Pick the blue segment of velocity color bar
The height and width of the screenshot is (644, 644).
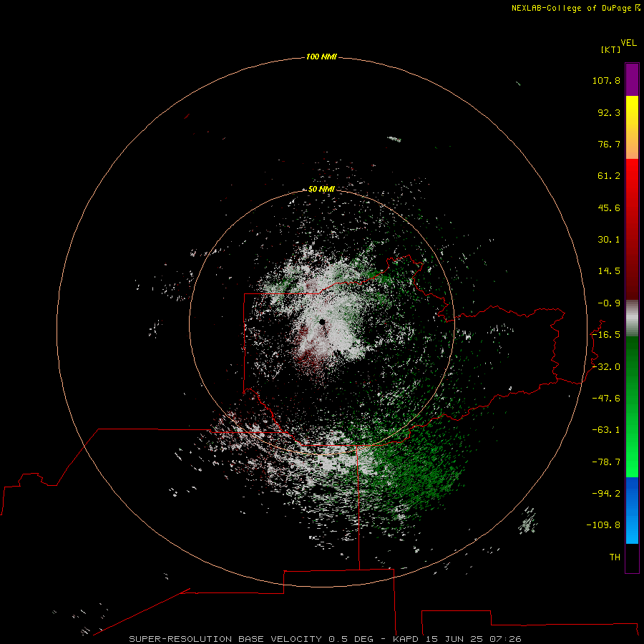(x=632, y=510)
